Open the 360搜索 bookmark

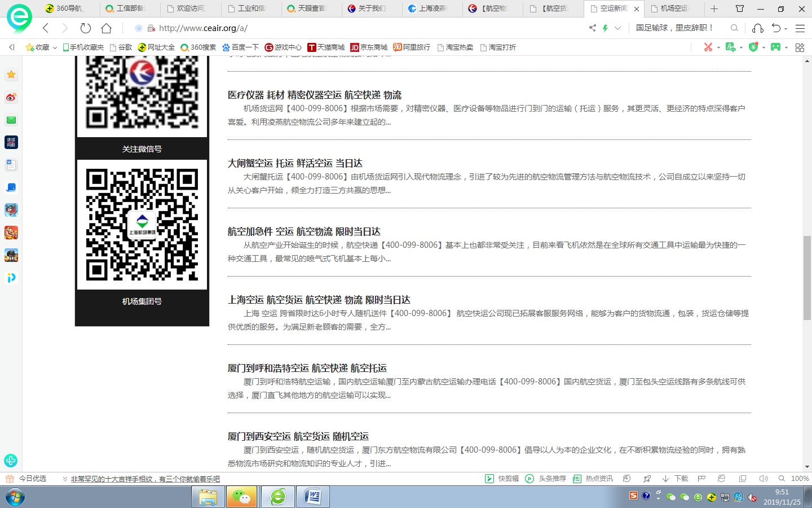click(198, 47)
